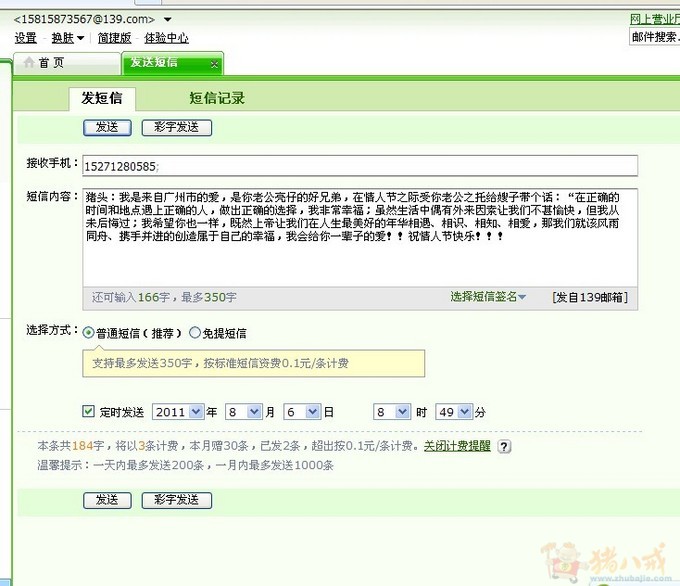
Task: Close the 发送短信 tab
Action: coord(214,65)
